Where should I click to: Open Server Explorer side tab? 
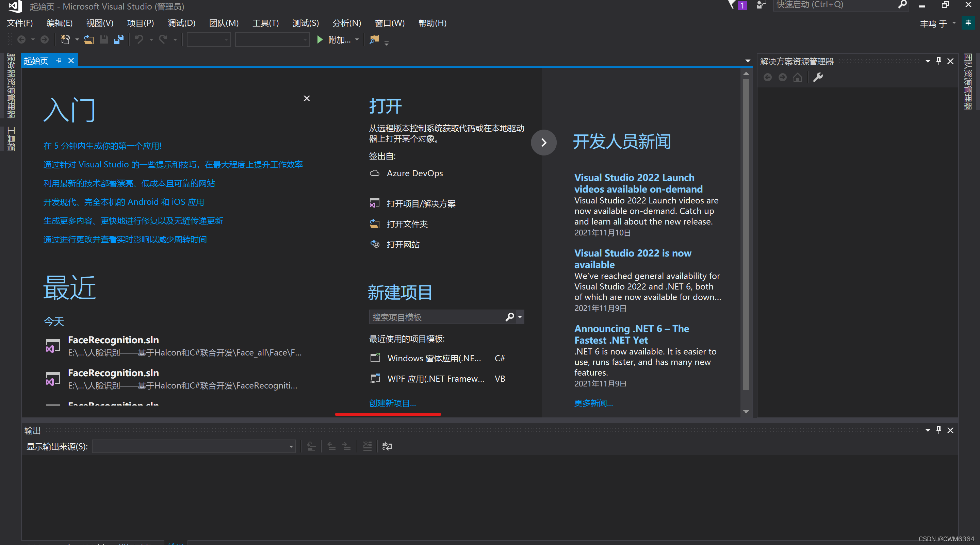[11, 86]
